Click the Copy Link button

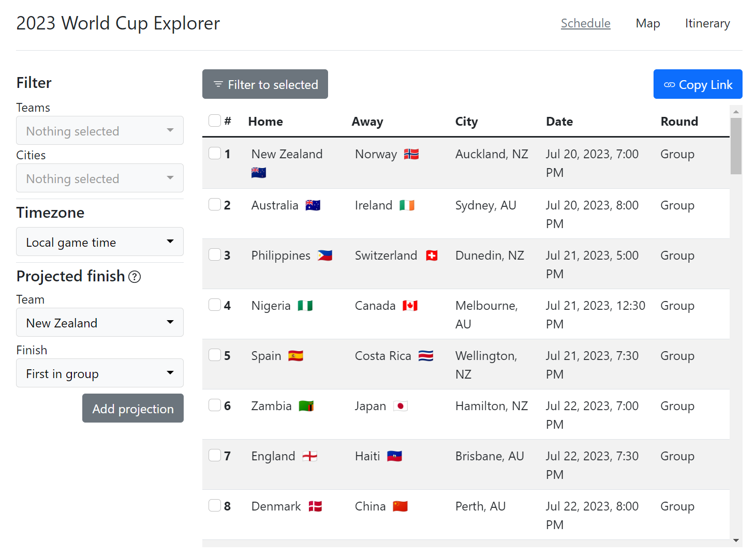pyautogui.click(x=698, y=84)
